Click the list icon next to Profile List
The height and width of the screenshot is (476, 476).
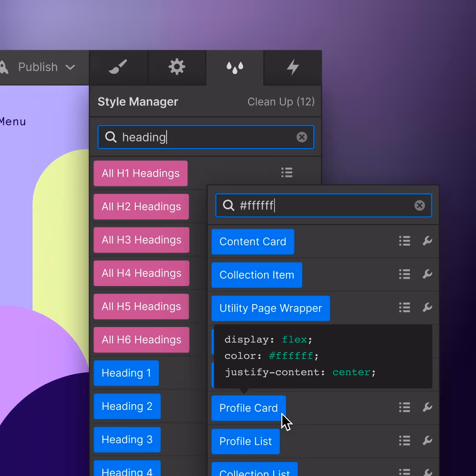(x=404, y=441)
